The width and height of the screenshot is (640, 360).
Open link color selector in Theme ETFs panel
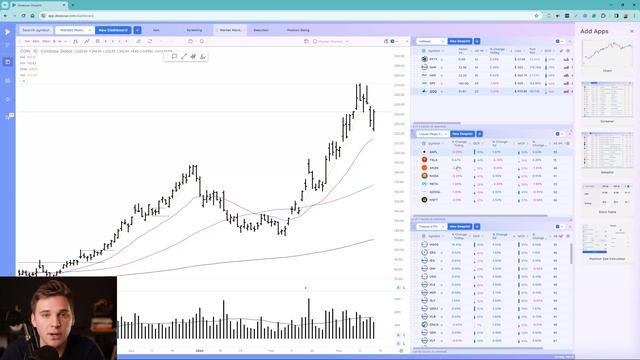559,227
